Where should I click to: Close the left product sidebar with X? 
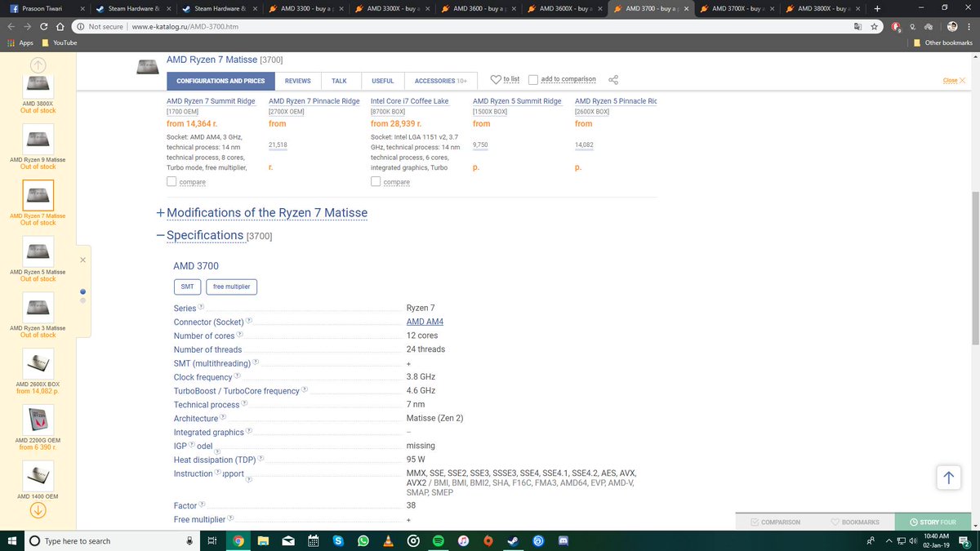(x=82, y=260)
